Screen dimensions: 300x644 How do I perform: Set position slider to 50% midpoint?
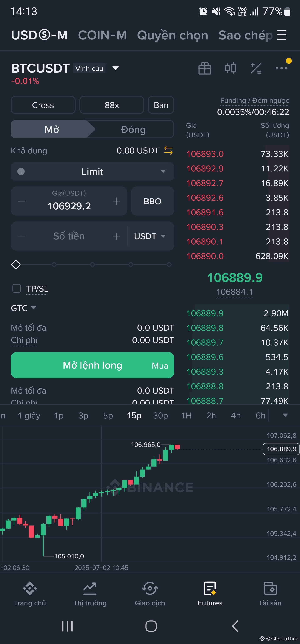92,264
